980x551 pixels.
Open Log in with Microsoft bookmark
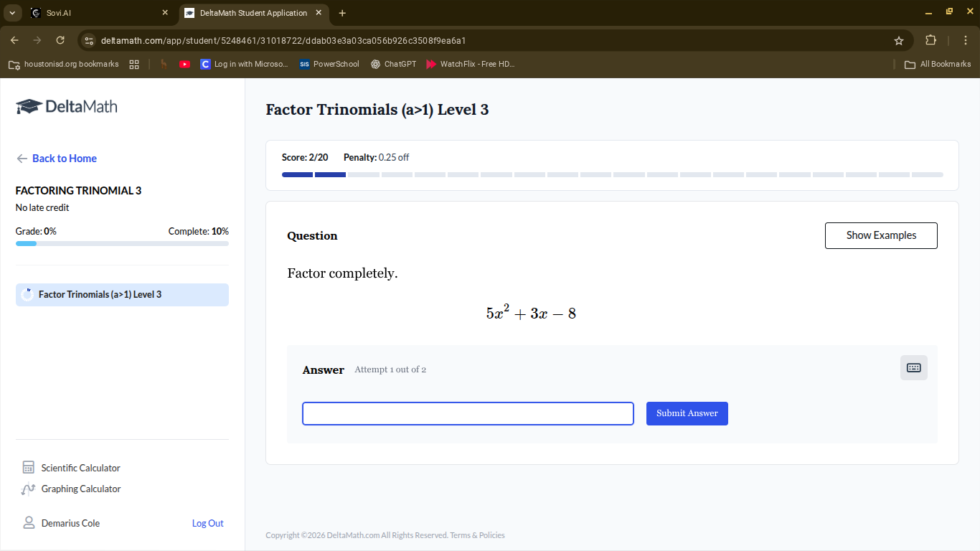point(245,64)
